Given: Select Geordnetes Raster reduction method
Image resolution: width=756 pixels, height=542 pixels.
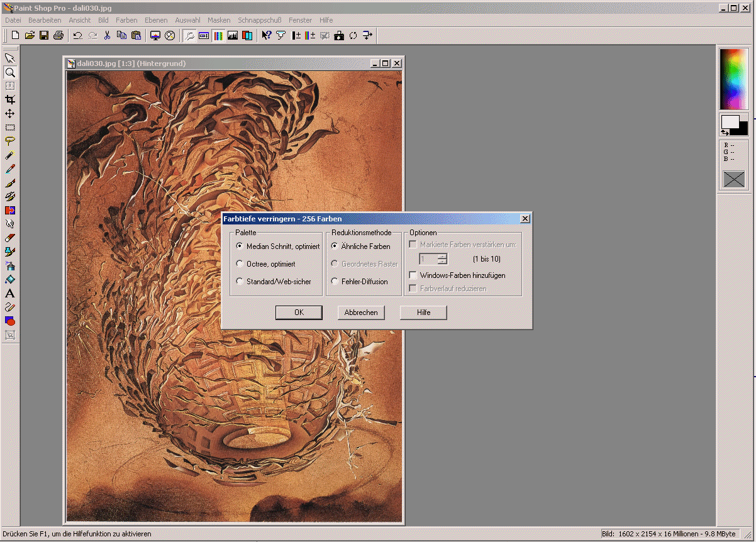Looking at the screenshot, I should [x=365, y=264].
